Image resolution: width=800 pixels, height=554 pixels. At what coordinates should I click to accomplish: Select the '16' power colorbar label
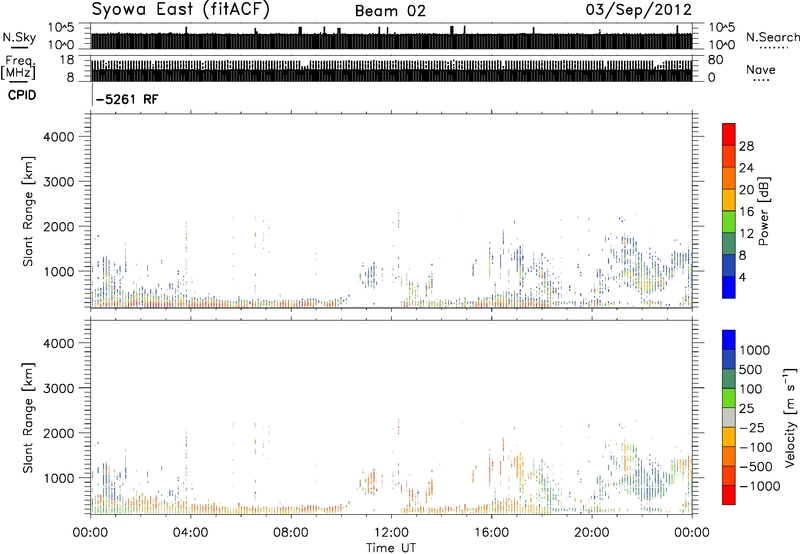746,212
